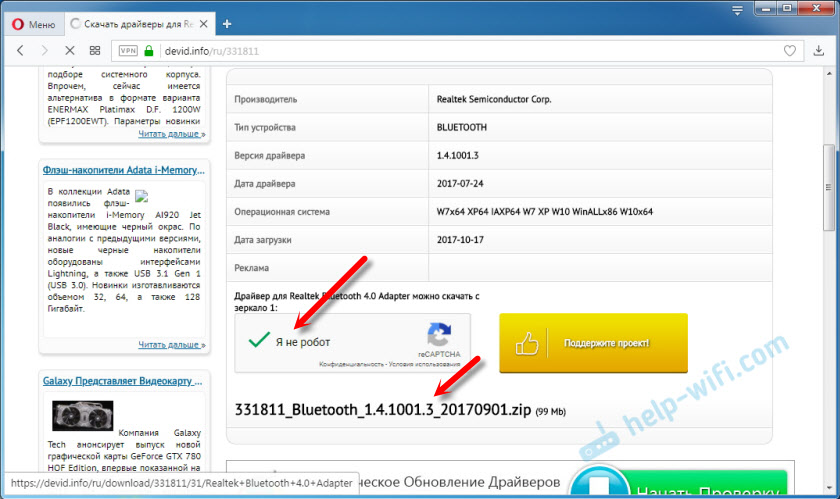Click Читать дальше under Adata article
This screenshot has height=499, width=840.
coord(171,345)
